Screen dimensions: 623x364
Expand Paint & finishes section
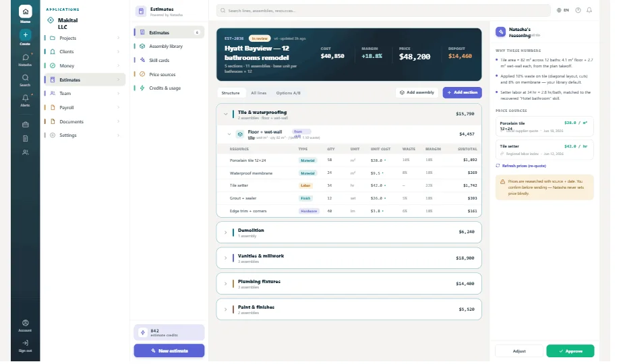226,309
